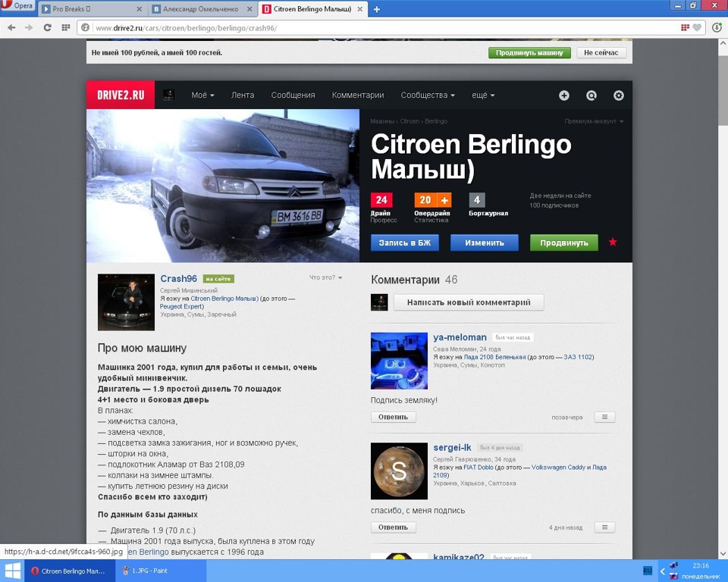Open the ya-meloman avatar image
The image size is (728, 582).
(x=399, y=361)
